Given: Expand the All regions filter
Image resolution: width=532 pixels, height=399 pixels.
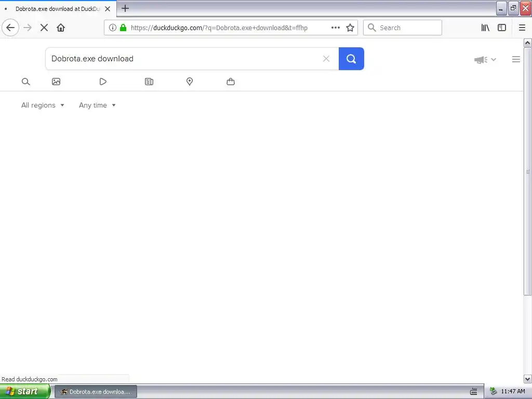Looking at the screenshot, I should [43, 105].
